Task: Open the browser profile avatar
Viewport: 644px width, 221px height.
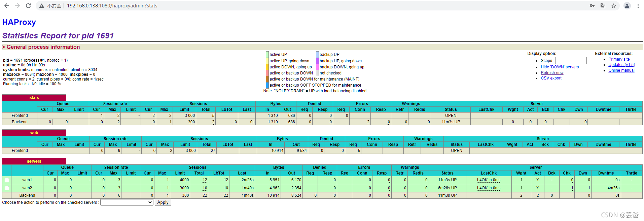Action: 627,6
